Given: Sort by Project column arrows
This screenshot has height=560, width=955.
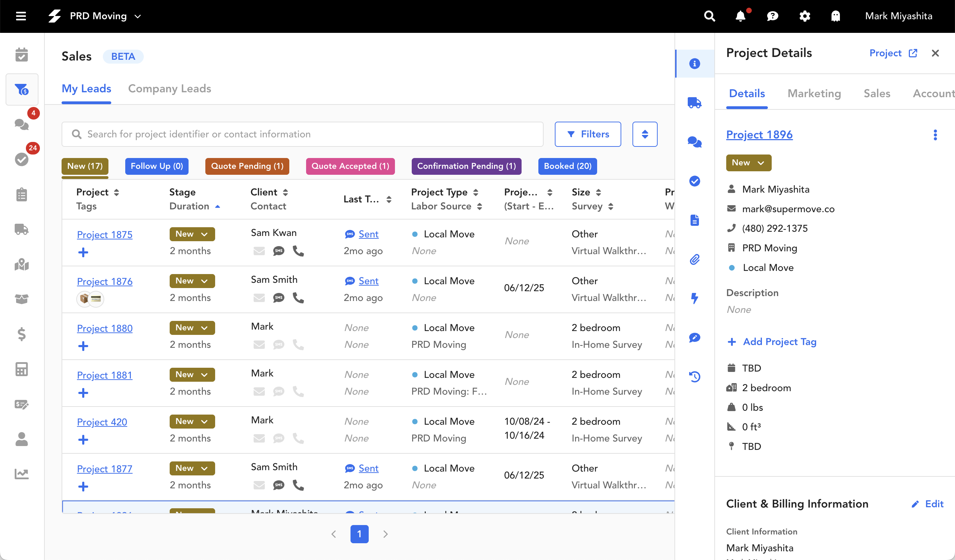Looking at the screenshot, I should pyautogui.click(x=116, y=192).
